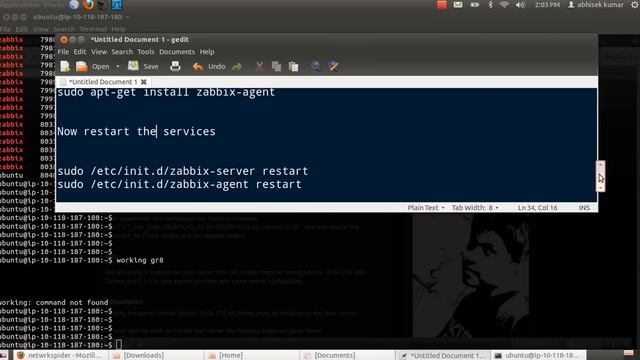Click the workspace switcher in bottom panel
The image size is (640, 360).
629,353
